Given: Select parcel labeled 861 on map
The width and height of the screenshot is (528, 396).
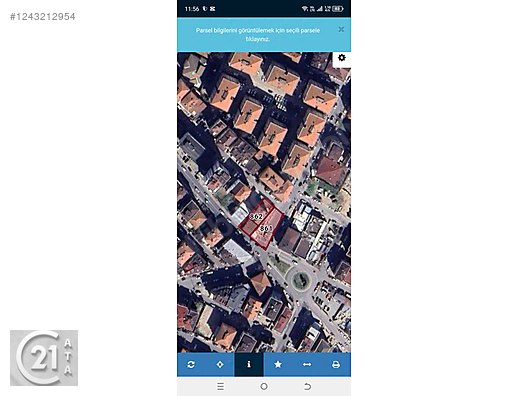Looking at the screenshot, I should point(266,229).
